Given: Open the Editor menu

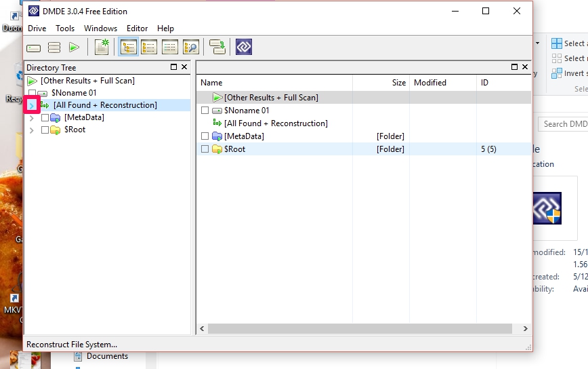Looking at the screenshot, I should click(x=137, y=28).
